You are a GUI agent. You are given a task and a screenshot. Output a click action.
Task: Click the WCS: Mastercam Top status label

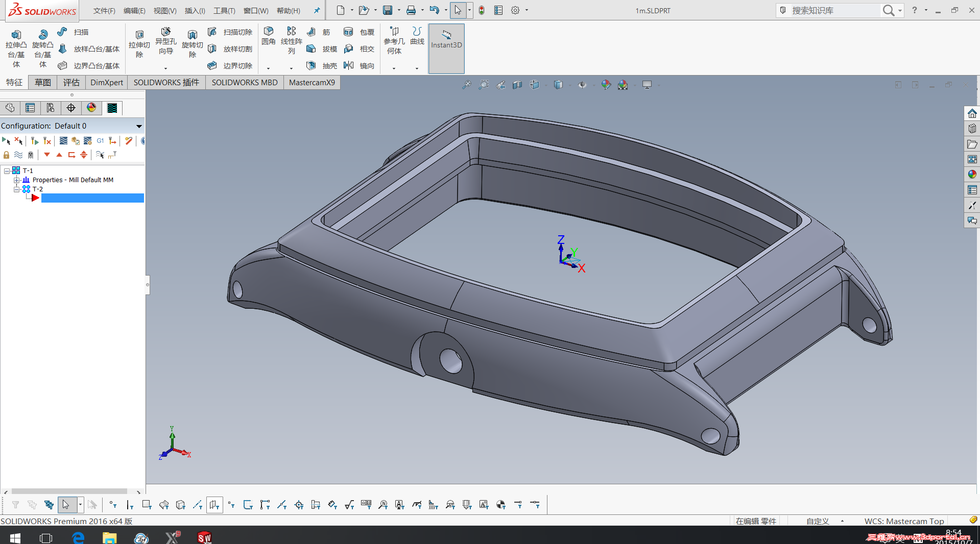904,521
